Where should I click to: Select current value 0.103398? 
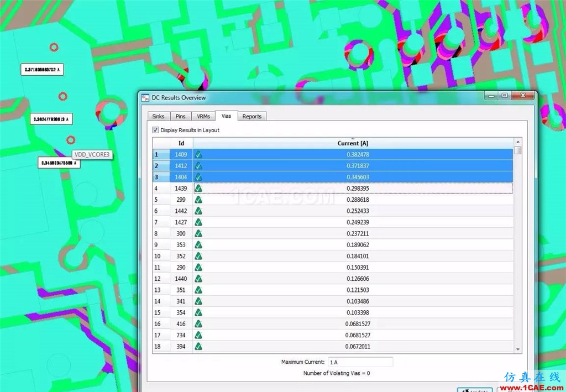point(358,312)
